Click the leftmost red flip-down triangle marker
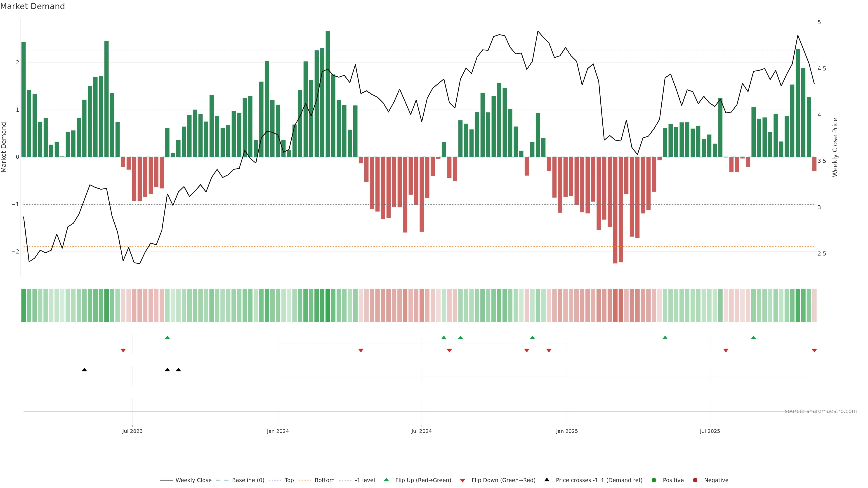The image size is (868, 488). (123, 351)
